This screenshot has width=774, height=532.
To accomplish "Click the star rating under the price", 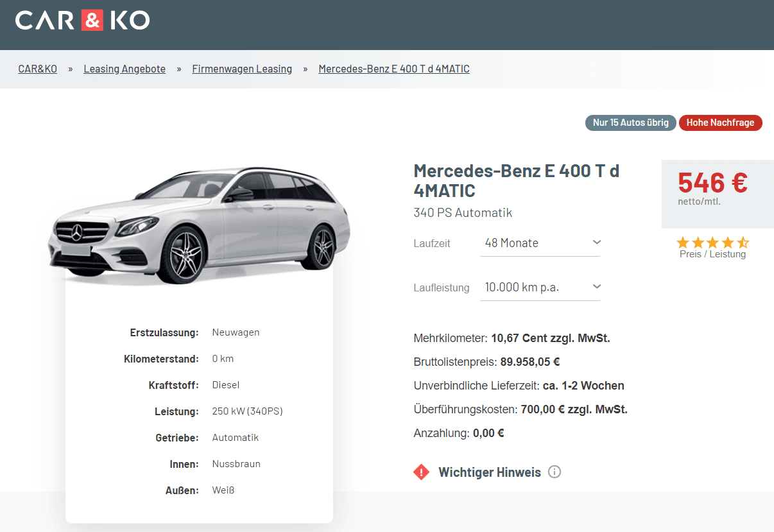I will pyautogui.click(x=712, y=243).
